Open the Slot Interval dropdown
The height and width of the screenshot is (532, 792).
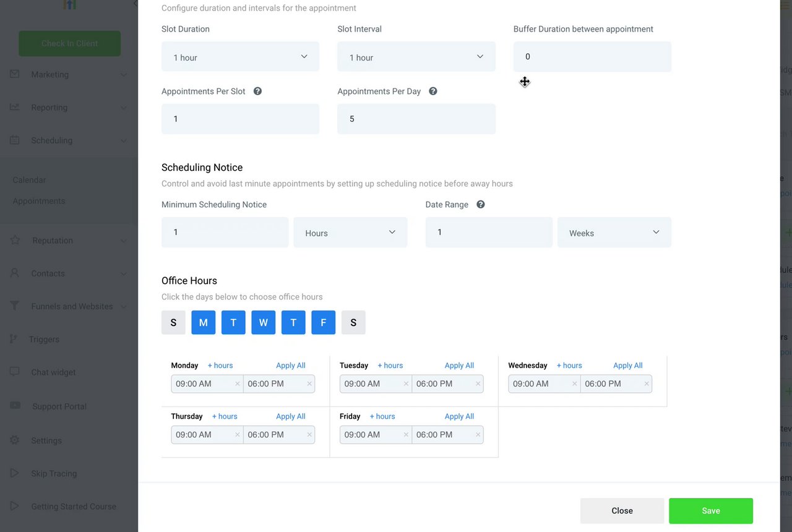point(416,57)
